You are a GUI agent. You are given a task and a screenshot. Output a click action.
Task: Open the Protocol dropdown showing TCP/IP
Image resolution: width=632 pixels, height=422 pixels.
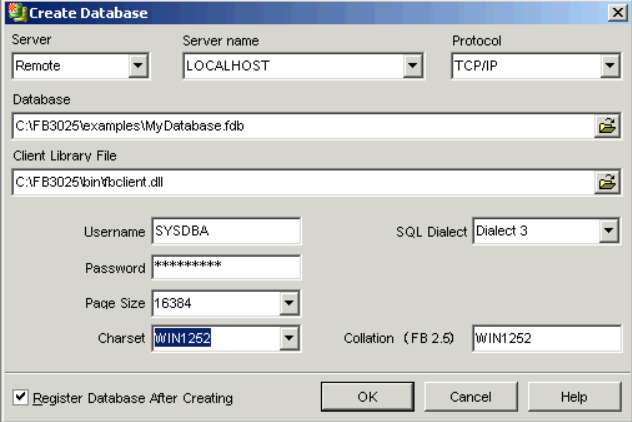point(609,67)
